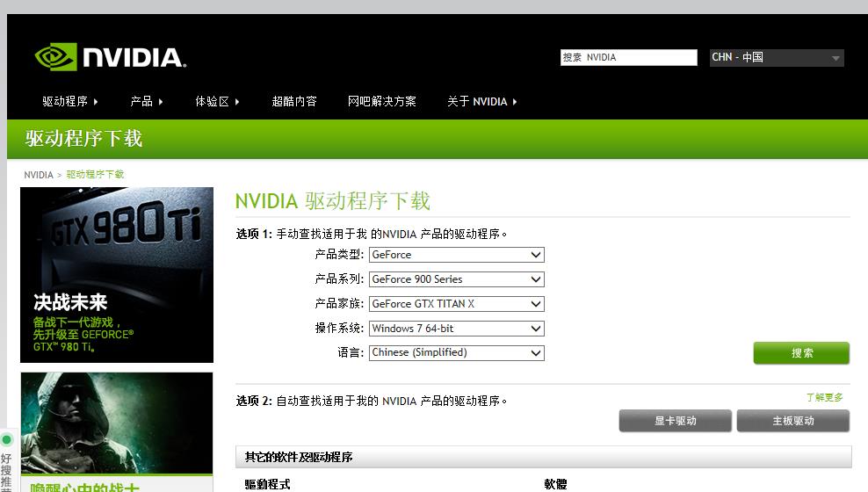
Task: Click the 决战未来 text on the banner
Action: click(x=70, y=302)
